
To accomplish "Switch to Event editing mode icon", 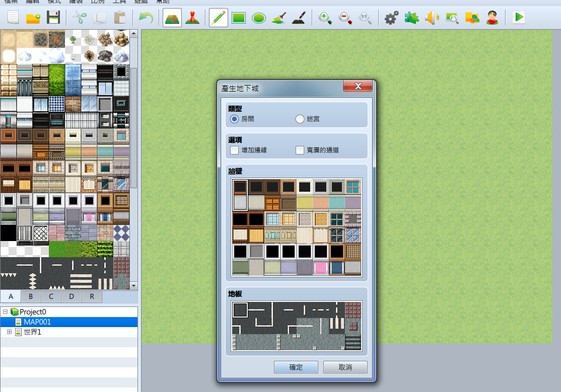I will [192, 18].
